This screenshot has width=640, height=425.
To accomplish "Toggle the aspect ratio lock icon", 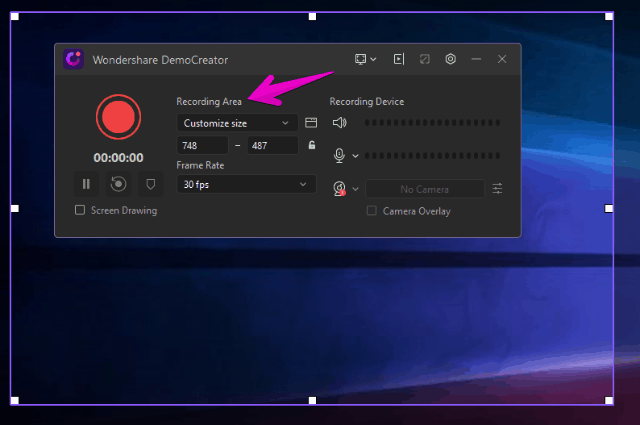I will [x=312, y=145].
